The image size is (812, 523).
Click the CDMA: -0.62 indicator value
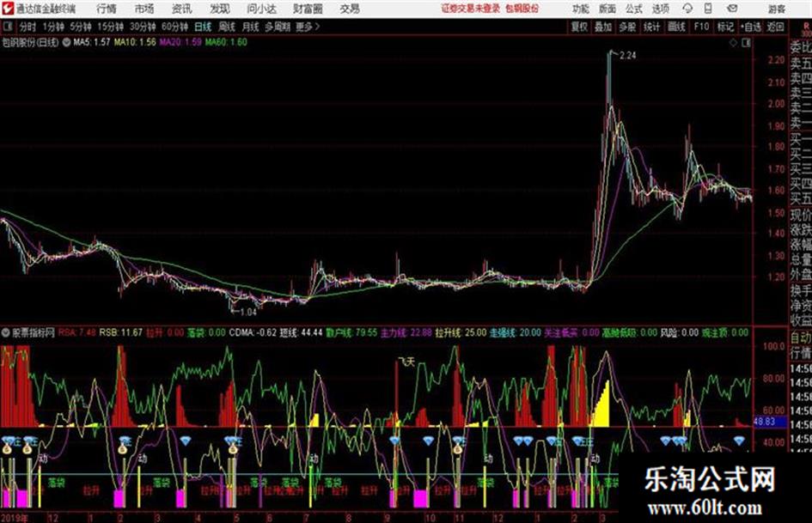pyautogui.click(x=253, y=332)
